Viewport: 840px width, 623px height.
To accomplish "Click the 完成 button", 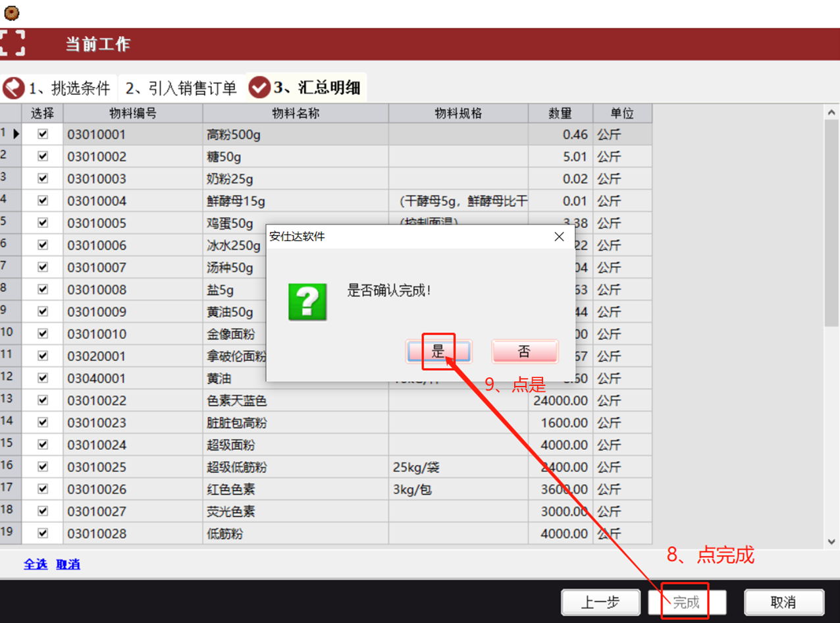I will click(687, 602).
